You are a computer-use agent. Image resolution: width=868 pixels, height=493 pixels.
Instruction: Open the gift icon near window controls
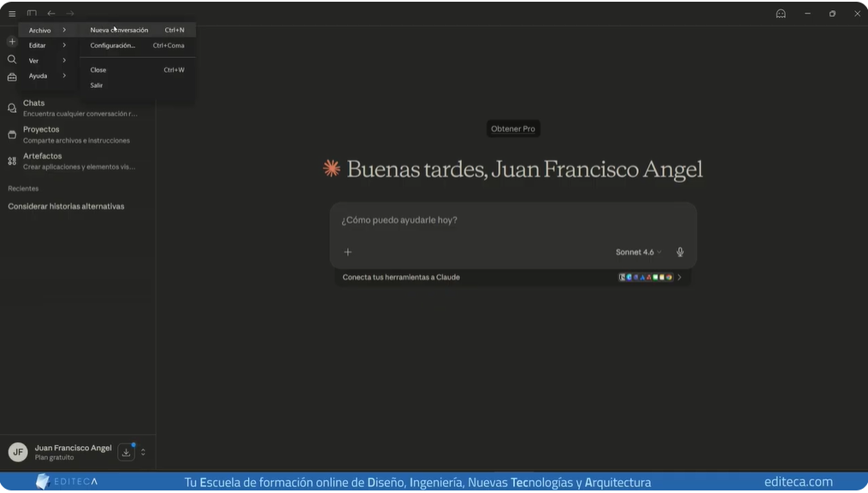[x=781, y=13]
